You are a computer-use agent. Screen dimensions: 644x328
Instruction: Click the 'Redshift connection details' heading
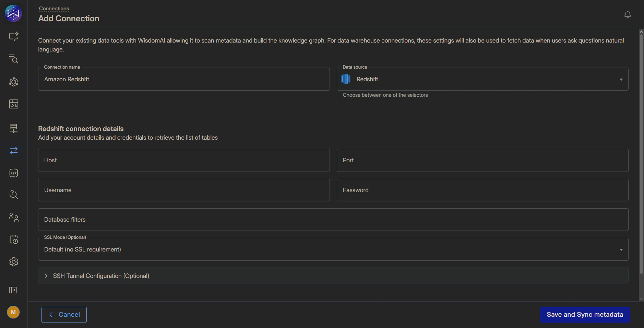81,129
